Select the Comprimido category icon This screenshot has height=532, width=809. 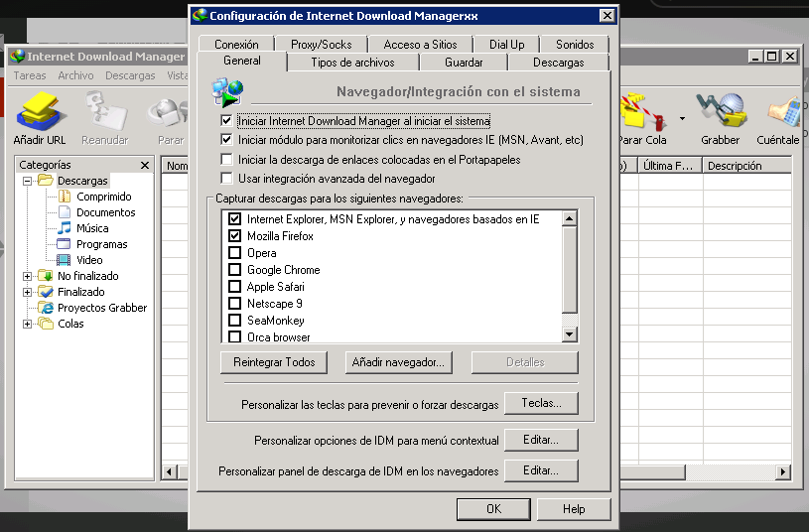[65, 197]
